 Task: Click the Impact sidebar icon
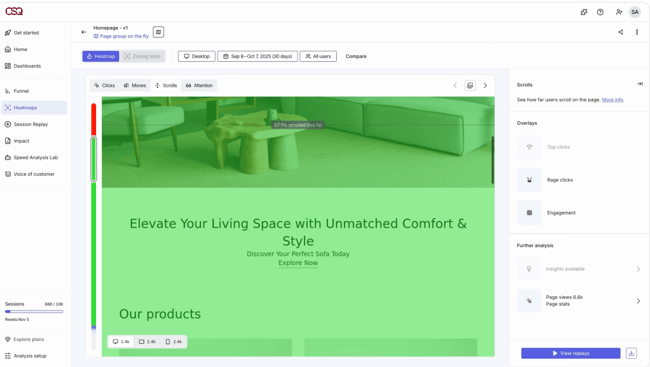pos(8,141)
